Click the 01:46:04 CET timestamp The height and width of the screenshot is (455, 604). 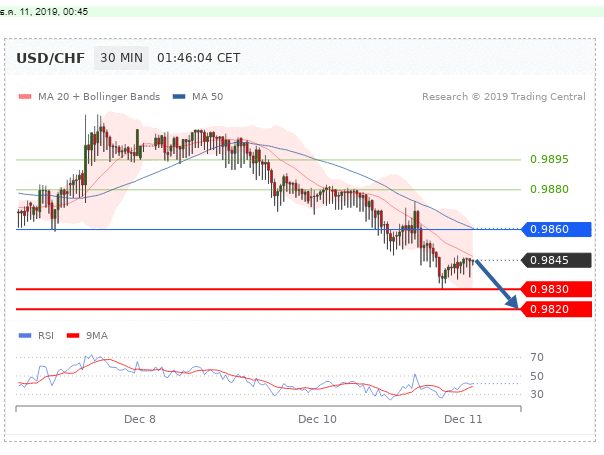coord(198,58)
